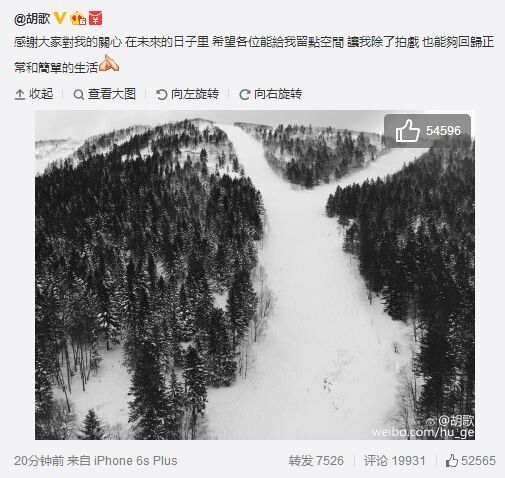Click the 54596 like count on the image
Screen dimensions: 505x478
(443, 131)
